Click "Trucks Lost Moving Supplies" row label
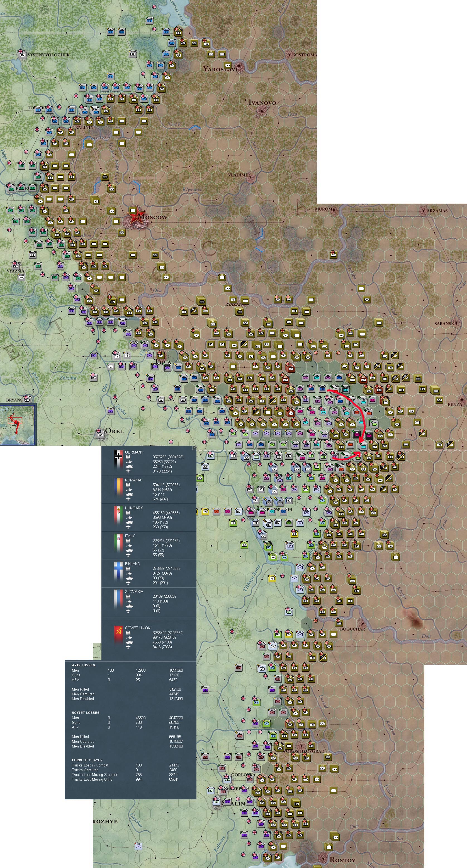Screen dimensions: 467x868 click(x=95, y=775)
